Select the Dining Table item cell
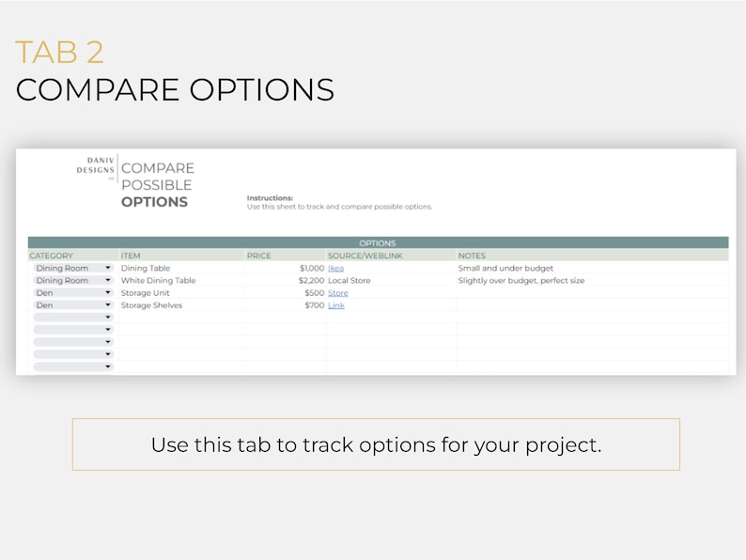Screen dimensions: 746x560 click(x=181, y=268)
